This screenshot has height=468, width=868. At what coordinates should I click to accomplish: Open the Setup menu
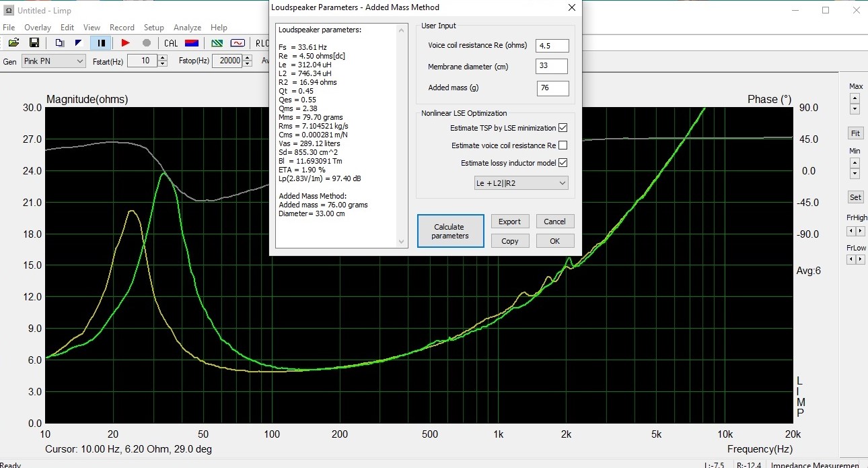point(153,28)
